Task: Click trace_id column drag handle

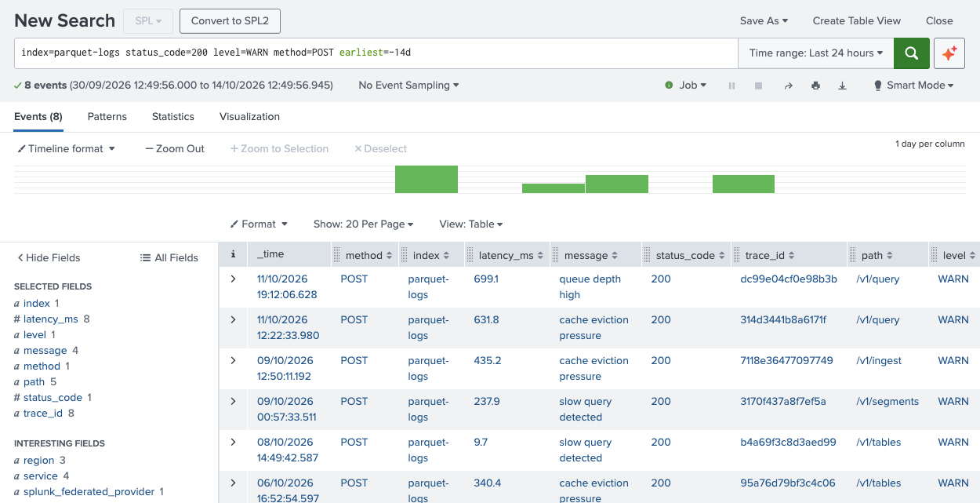Action: click(x=738, y=255)
